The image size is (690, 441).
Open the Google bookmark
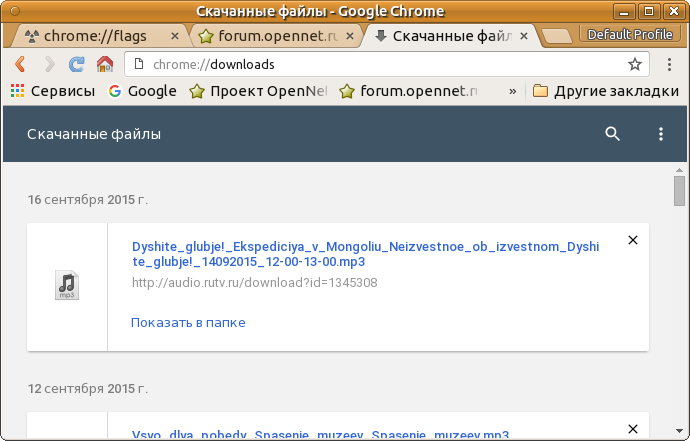pyautogui.click(x=142, y=91)
